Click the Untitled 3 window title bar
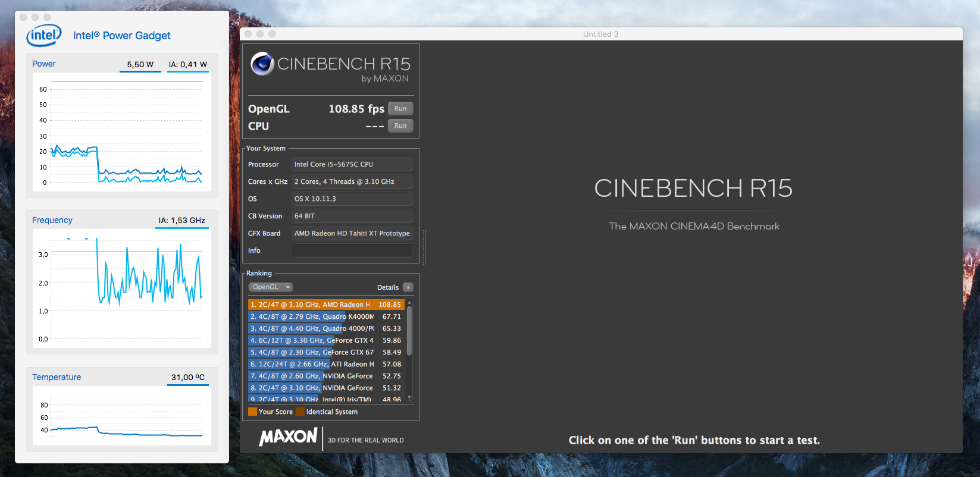The width and height of the screenshot is (980, 477). (600, 34)
